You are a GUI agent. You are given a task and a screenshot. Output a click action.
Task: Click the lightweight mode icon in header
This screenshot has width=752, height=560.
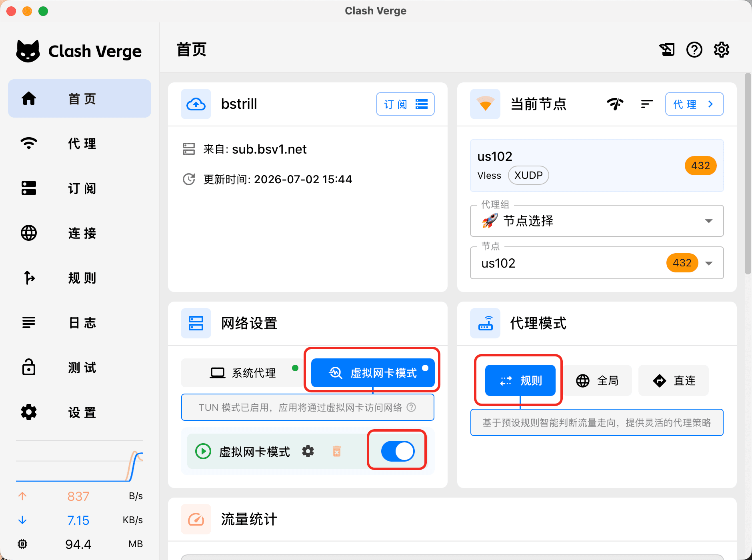[667, 50]
